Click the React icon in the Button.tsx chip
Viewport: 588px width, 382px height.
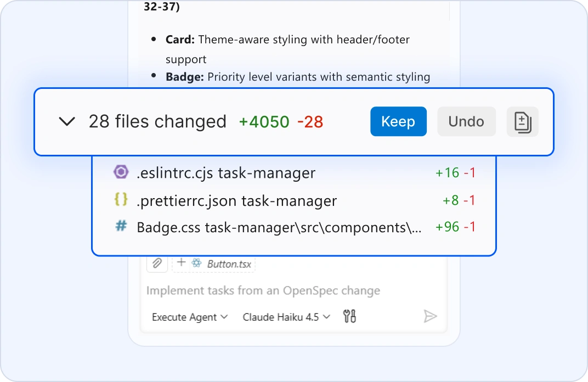point(196,264)
